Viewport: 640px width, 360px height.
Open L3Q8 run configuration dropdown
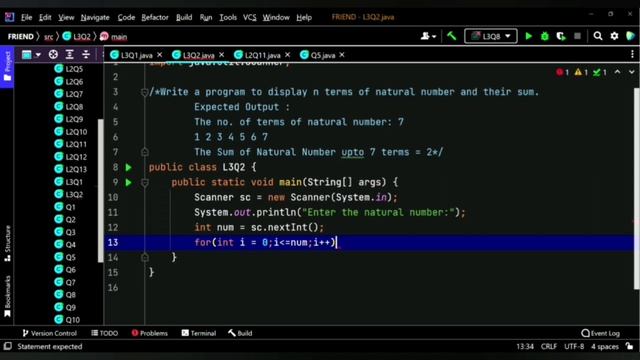(491, 36)
